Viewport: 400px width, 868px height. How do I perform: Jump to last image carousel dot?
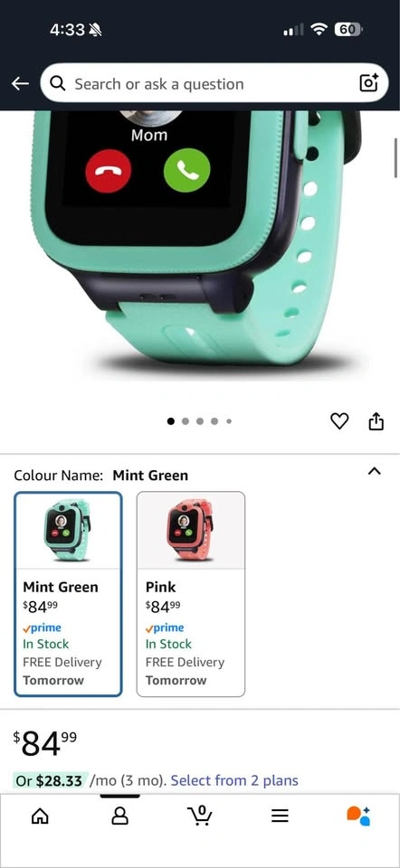[x=229, y=421]
